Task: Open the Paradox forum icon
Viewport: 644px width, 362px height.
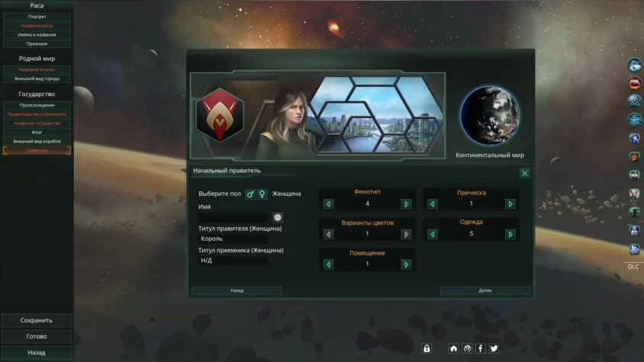Action: (x=467, y=348)
